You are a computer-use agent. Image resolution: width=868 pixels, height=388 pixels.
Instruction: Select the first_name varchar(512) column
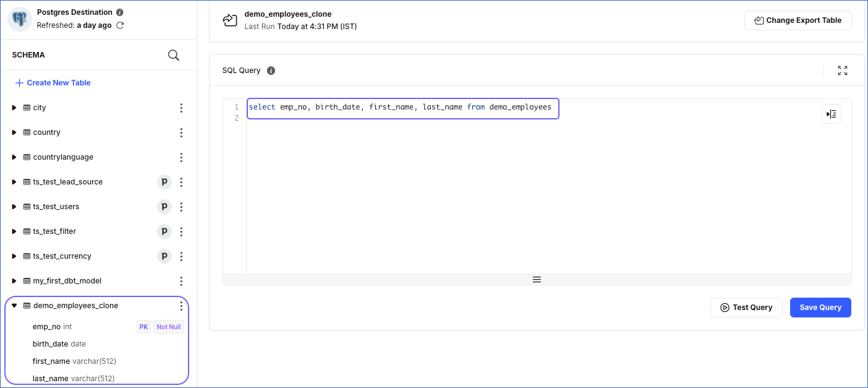pos(74,361)
